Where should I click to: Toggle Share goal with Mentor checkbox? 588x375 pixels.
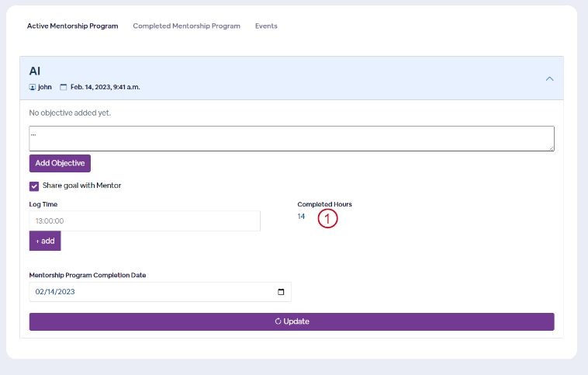(34, 186)
